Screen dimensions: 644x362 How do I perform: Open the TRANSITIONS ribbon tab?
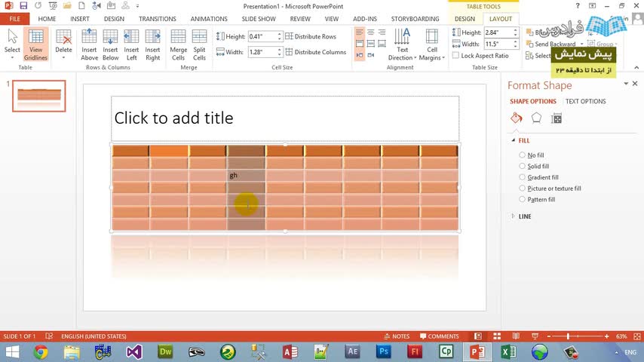point(158,19)
